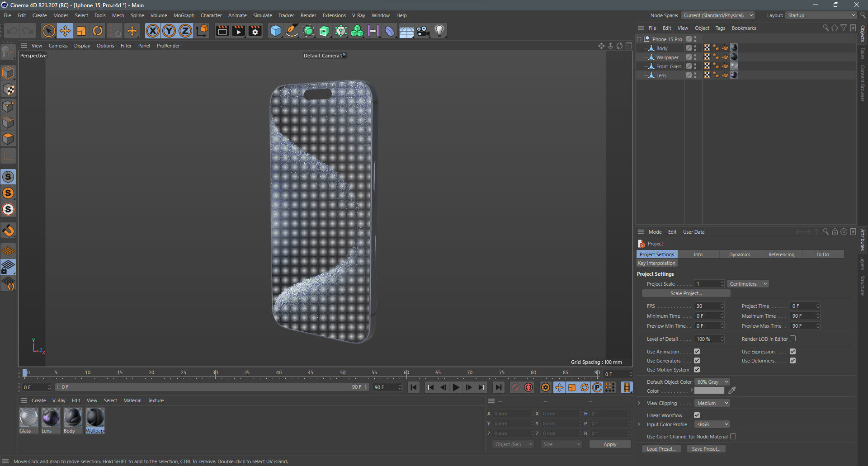Screen dimensions: 868x466
Task: Open the viewport Cameras menu
Action: (x=58, y=46)
